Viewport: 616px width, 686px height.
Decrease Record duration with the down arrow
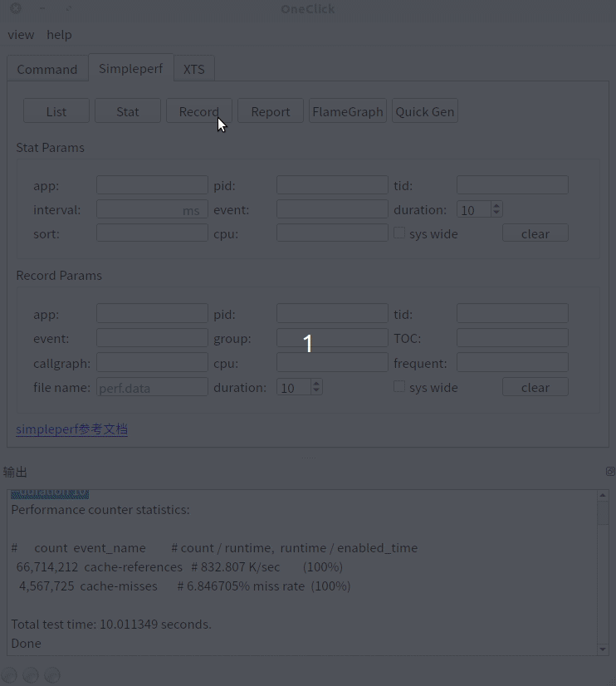point(315,391)
